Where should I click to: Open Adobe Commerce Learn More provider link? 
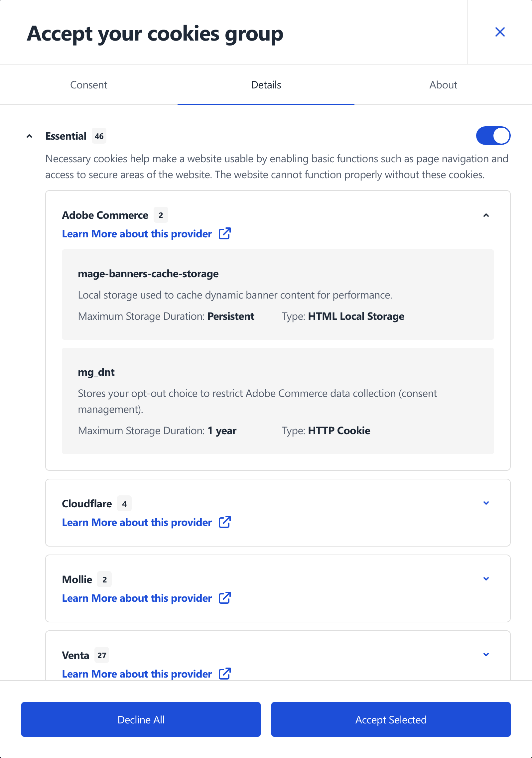click(137, 234)
